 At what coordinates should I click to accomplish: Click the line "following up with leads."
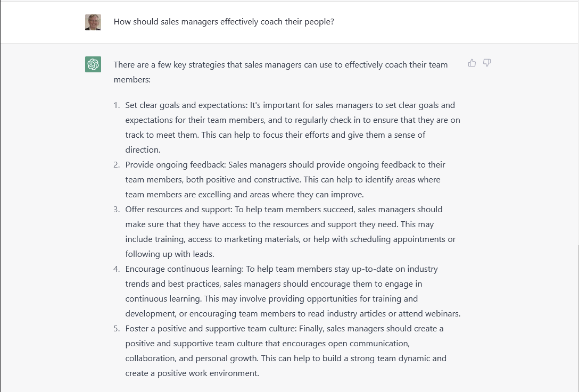(x=170, y=254)
